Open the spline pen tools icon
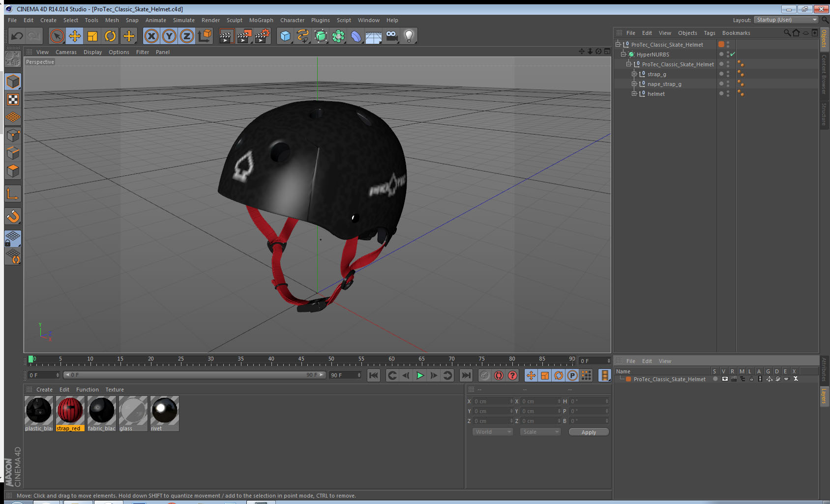The height and width of the screenshot is (504, 830). tap(303, 36)
